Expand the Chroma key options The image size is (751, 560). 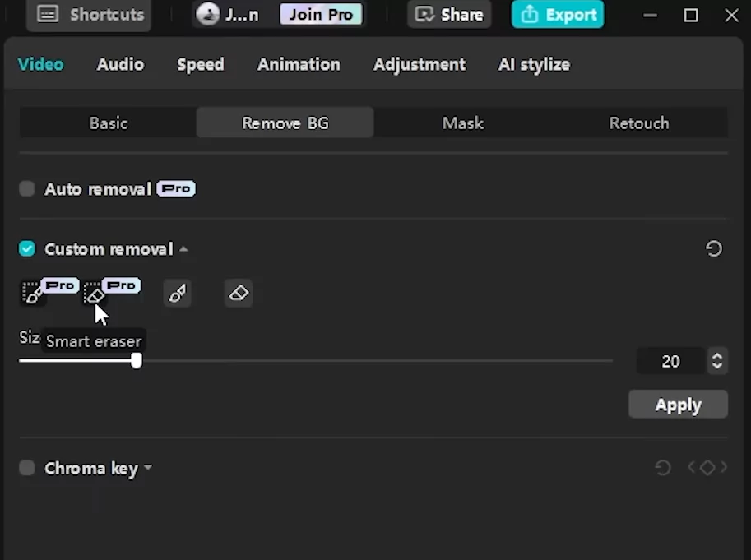[x=148, y=467]
